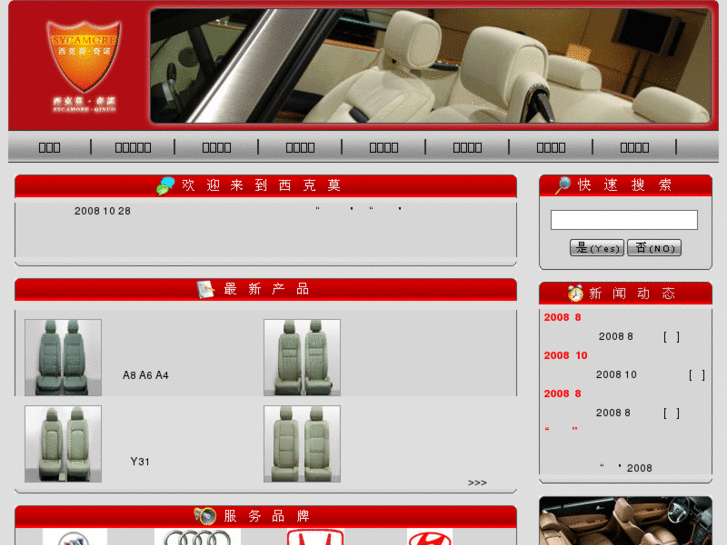Click the grey "2008 10" news summary text
The image size is (727, 545).
click(616, 374)
